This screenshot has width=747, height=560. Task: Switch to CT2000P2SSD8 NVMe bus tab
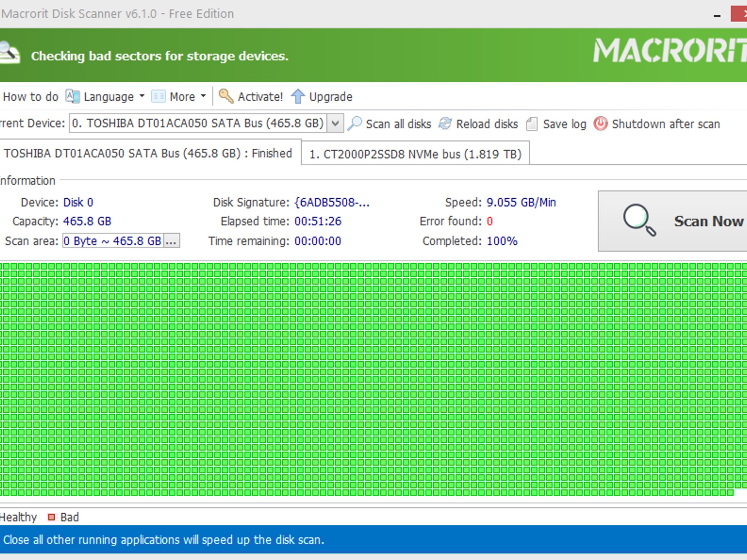pyautogui.click(x=415, y=154)
